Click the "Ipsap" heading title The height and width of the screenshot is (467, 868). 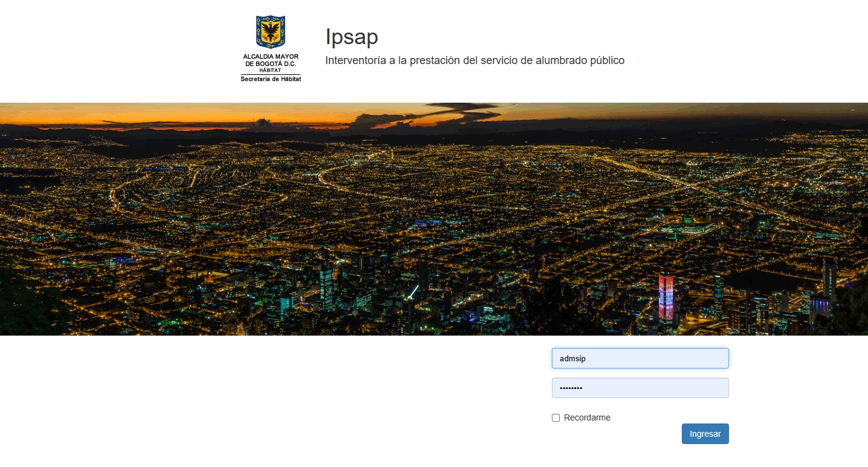point(351,37)
